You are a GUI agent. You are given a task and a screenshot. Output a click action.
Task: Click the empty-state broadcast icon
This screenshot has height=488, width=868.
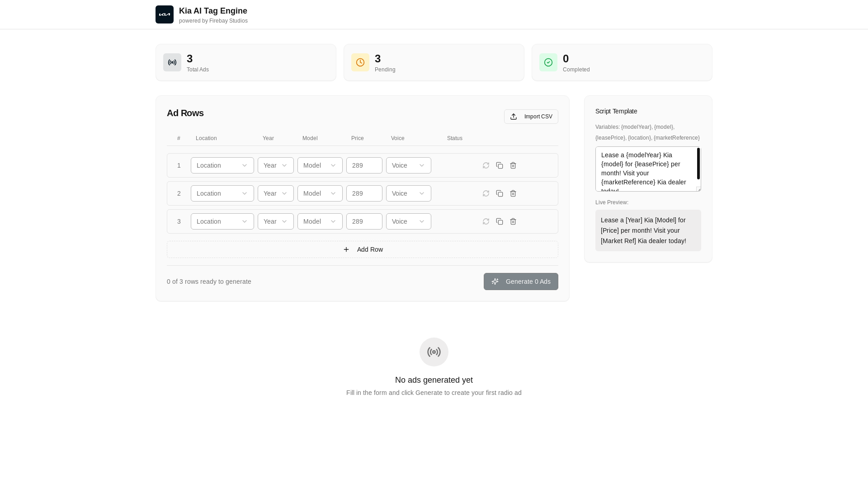click(x=434, y=352)
